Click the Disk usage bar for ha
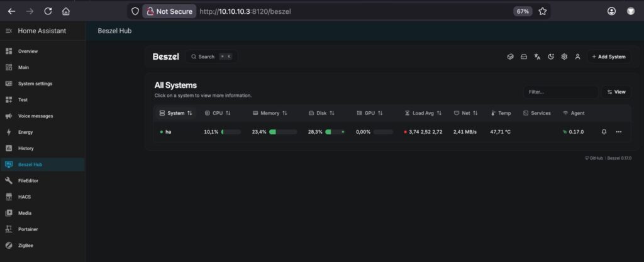 (x=335, y=132)
